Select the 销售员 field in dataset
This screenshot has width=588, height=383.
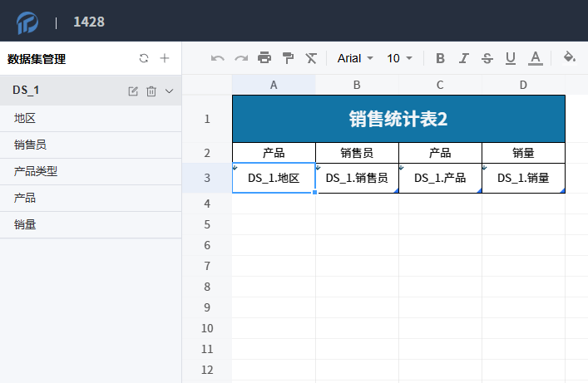click(30, 145)
